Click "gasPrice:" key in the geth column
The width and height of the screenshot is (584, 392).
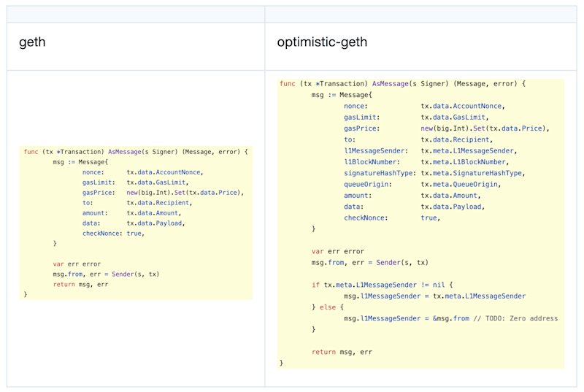tap(99, 193)
